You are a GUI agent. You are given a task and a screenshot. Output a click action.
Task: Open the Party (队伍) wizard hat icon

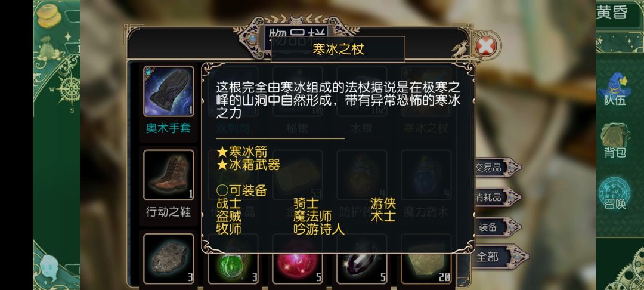coord(615,89)
